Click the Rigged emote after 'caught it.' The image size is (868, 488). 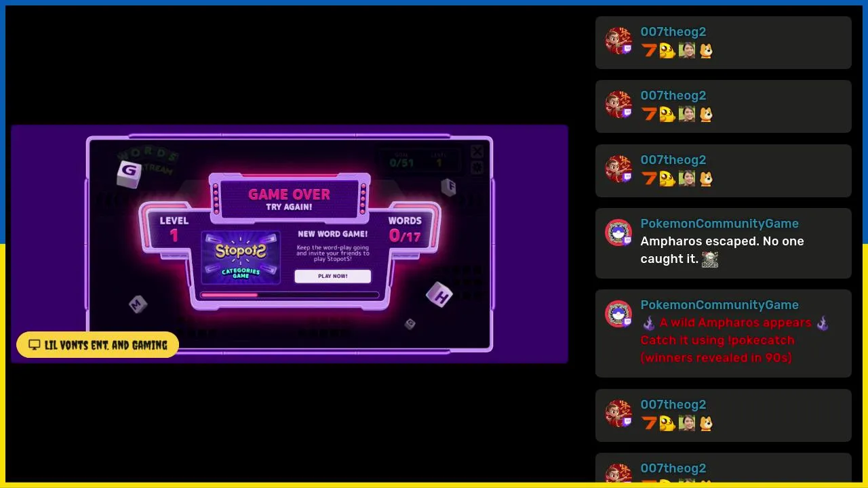pyautogui.click(x=710, y=259)
